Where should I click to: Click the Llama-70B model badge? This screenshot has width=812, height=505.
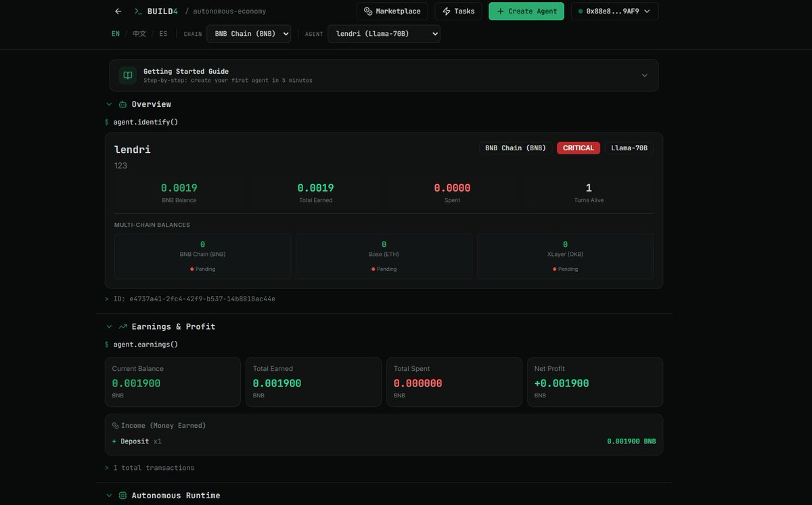click(629, 148)
